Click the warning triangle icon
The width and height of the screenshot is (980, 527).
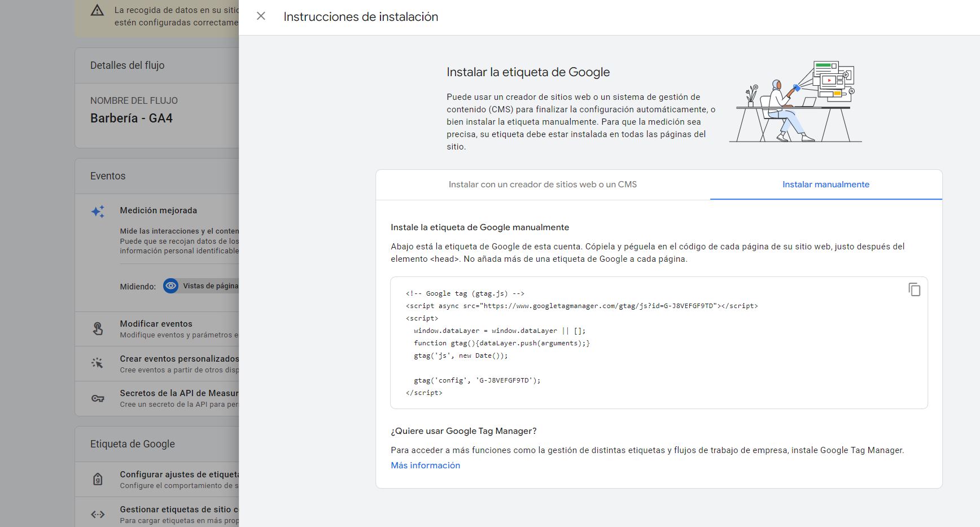click(x=97, y=11)
